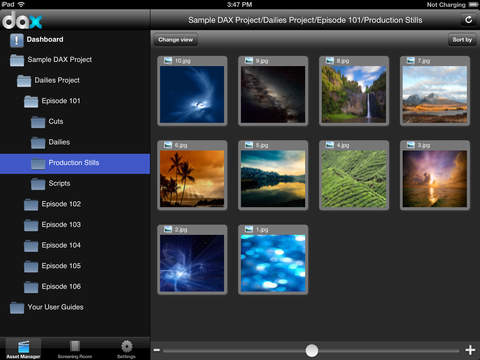Screen dimensions: 480x360
Task: Click the image file icon next to 1.jpg
Action: [x=249, y=229]
